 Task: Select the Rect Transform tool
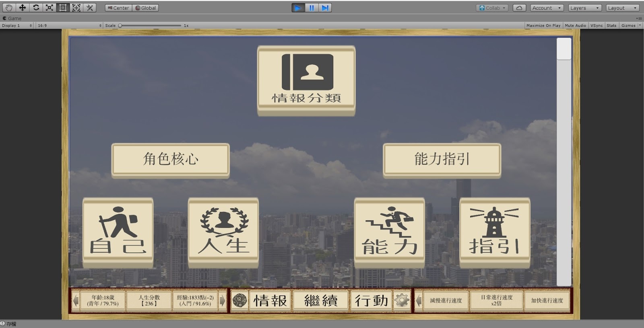pyautogui.click(x=63, y=8)
